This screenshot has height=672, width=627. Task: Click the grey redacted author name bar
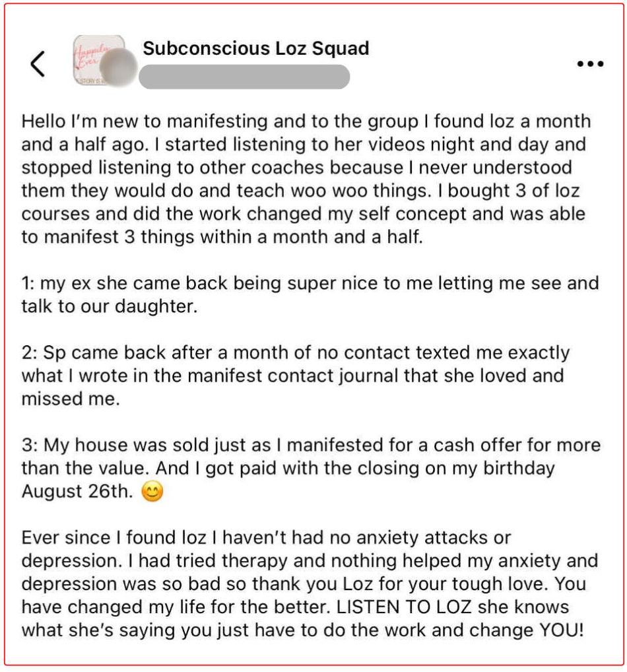(244, 77)
